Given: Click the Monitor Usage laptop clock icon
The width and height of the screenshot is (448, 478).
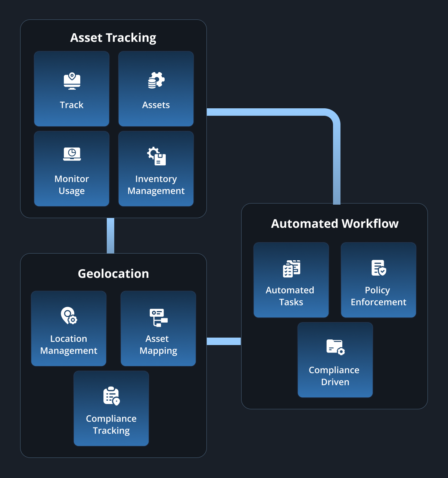Looking at the screenshot, I should pyautogui.click(x=72, y=154).
